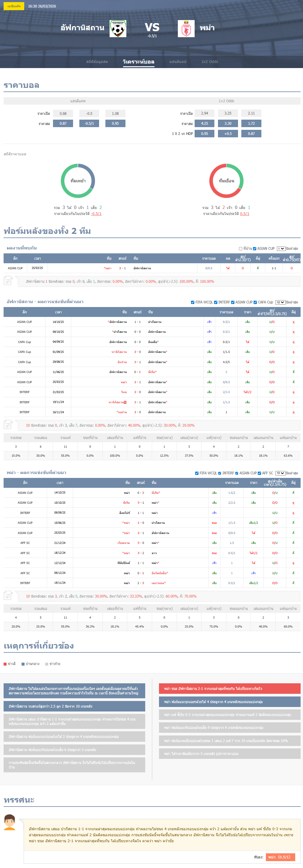The height and width of the screenshot is (868, 303).
Task: Enable the ที่บ้าน checkbox in head-to-head
Action: tap(240, 249)
